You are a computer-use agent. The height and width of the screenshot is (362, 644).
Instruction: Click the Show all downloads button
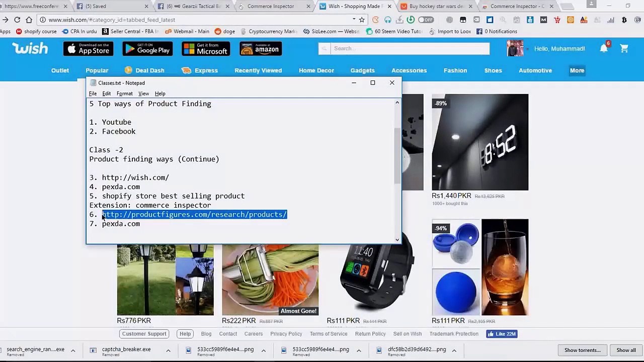[x=626, y=350]
